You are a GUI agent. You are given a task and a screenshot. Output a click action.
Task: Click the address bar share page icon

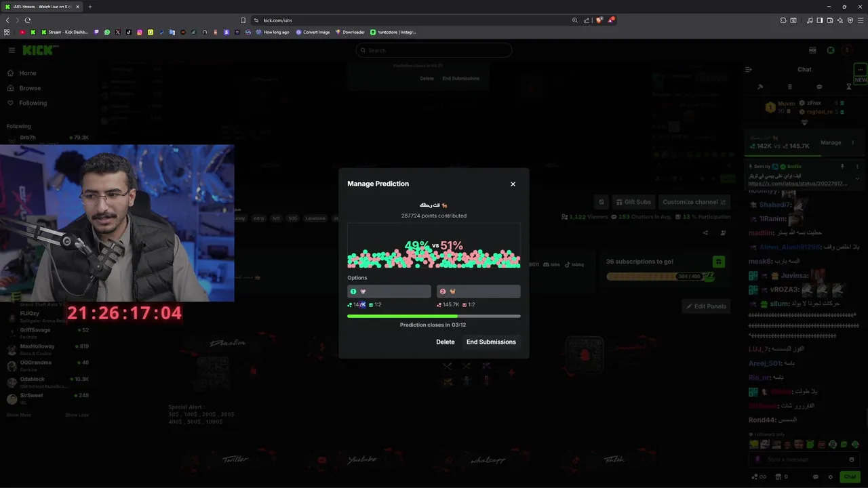click(x=587, y=20)
